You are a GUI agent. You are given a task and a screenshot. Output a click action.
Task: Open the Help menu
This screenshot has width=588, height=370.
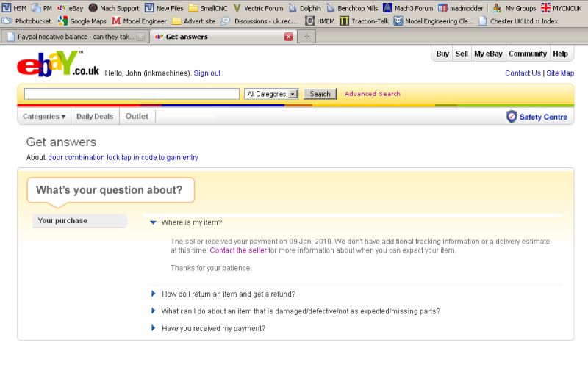560,54
